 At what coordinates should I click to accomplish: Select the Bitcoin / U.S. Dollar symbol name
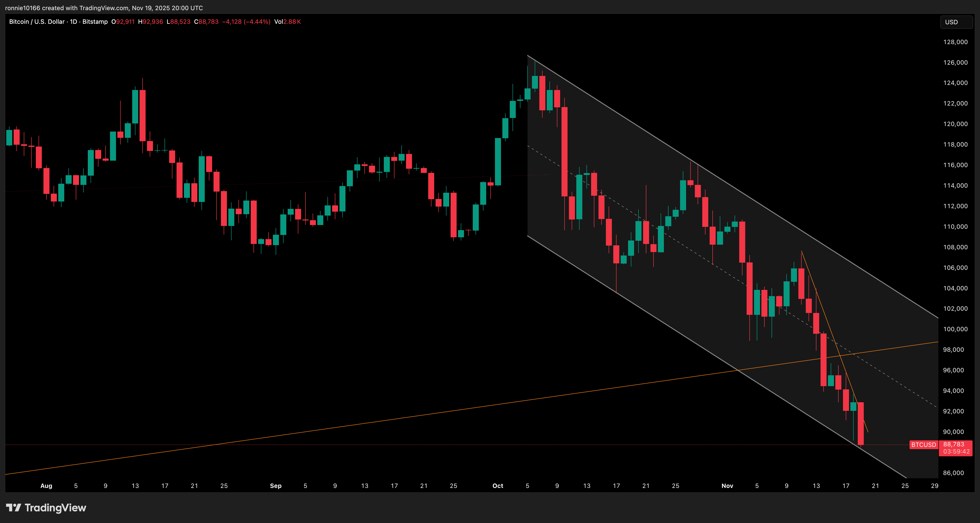coord(37,22)
